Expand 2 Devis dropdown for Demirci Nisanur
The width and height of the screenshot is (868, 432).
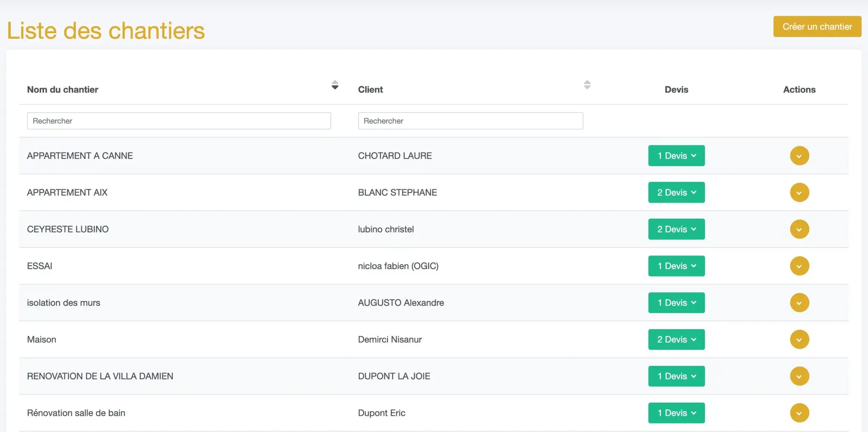tap(676, 339)
